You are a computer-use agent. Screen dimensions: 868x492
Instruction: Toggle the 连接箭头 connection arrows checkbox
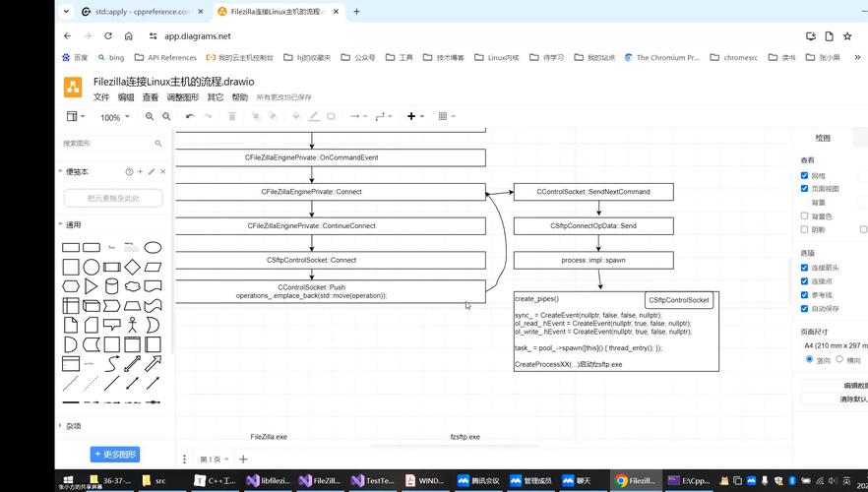point(804,268)
